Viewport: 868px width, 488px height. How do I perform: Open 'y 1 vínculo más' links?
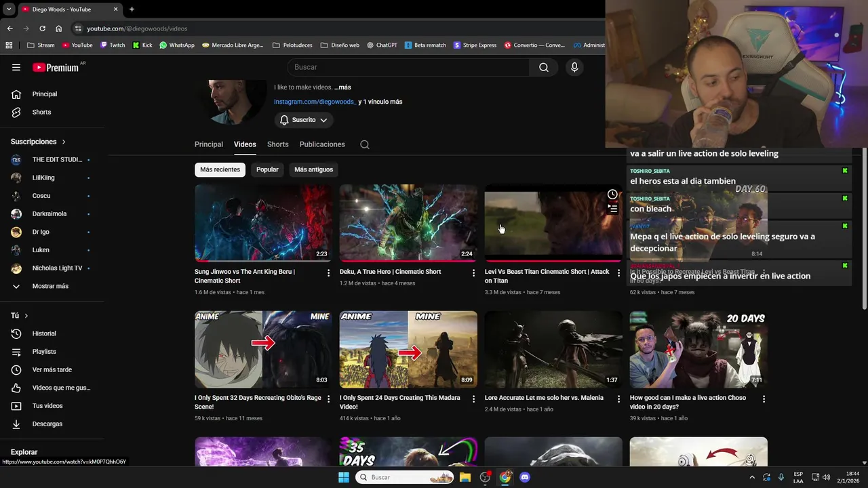(380, 102)
